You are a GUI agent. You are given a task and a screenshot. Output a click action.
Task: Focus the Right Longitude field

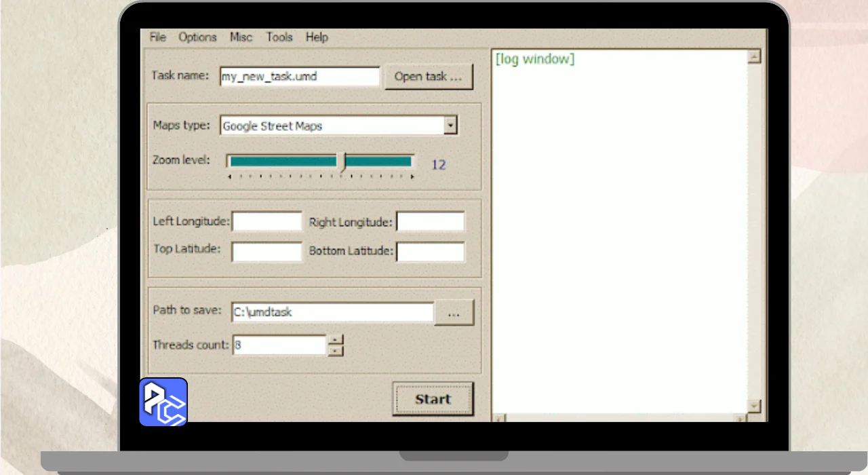click(431, 222)
